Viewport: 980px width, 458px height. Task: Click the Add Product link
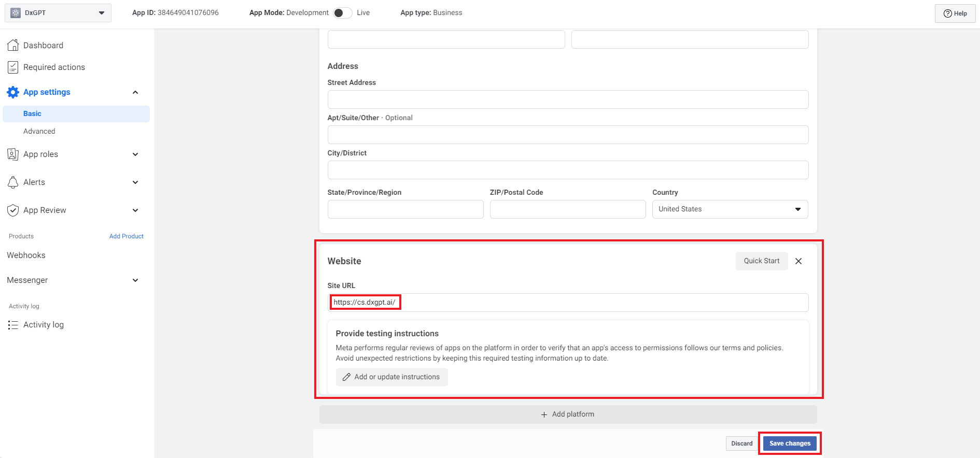click(126, 236)
